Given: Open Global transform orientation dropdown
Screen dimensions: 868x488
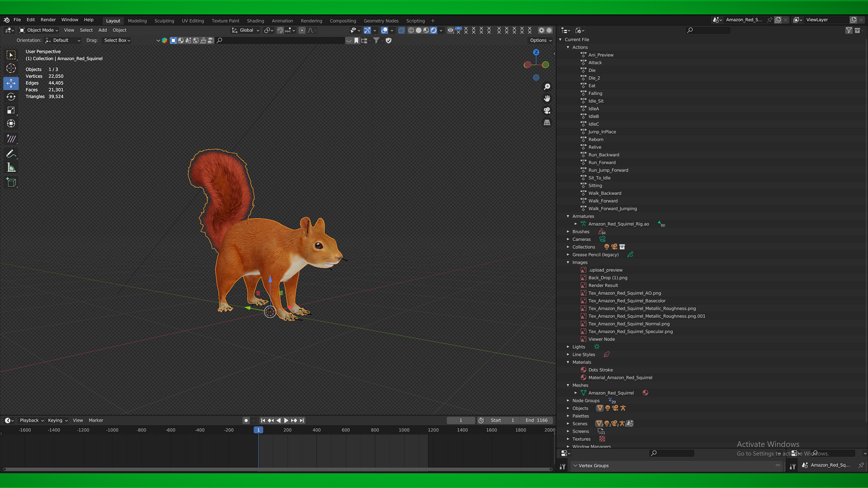Looking at the screenshot, I should tap(245, 30).
